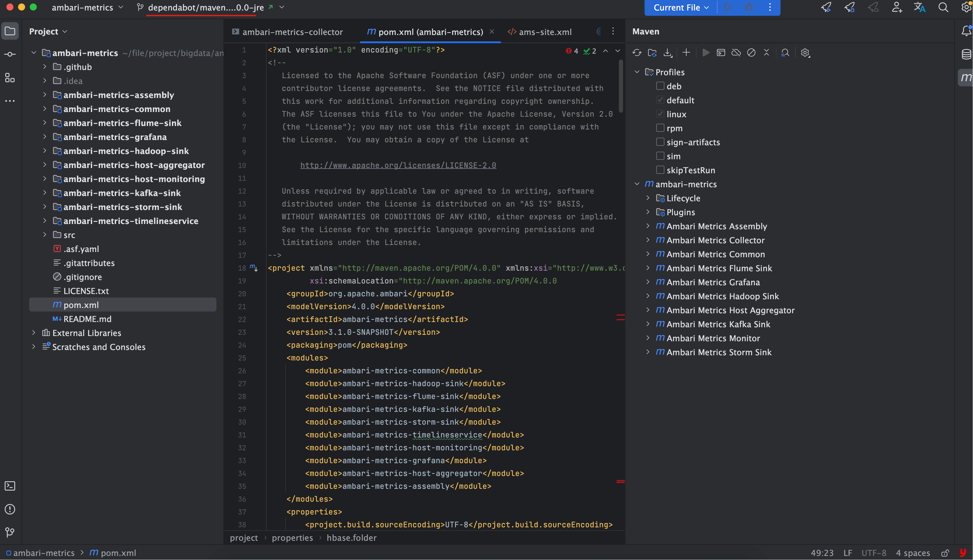Click the 4 spaces indent setting in status bar
Image resolution: width=973 pixels, height=560 pixels.
click(x=913, y=553)
